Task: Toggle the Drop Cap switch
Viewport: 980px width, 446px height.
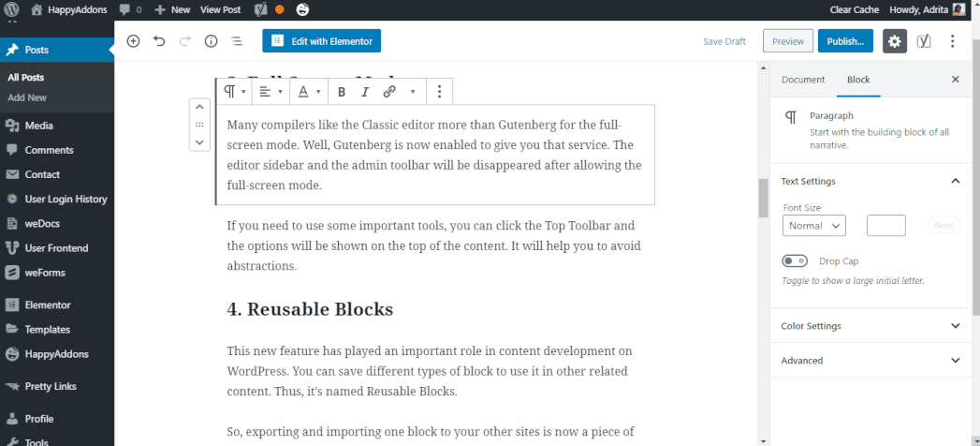Action: pos(795,260)
